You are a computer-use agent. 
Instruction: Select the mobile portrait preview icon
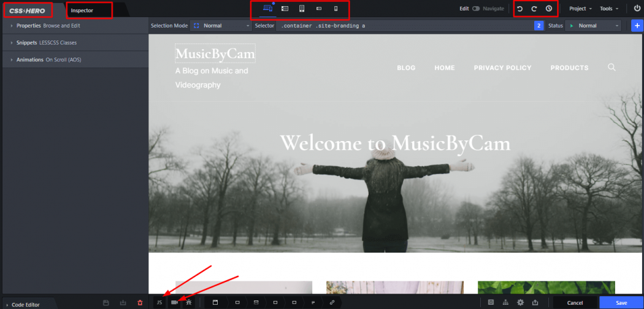[335, 9]
